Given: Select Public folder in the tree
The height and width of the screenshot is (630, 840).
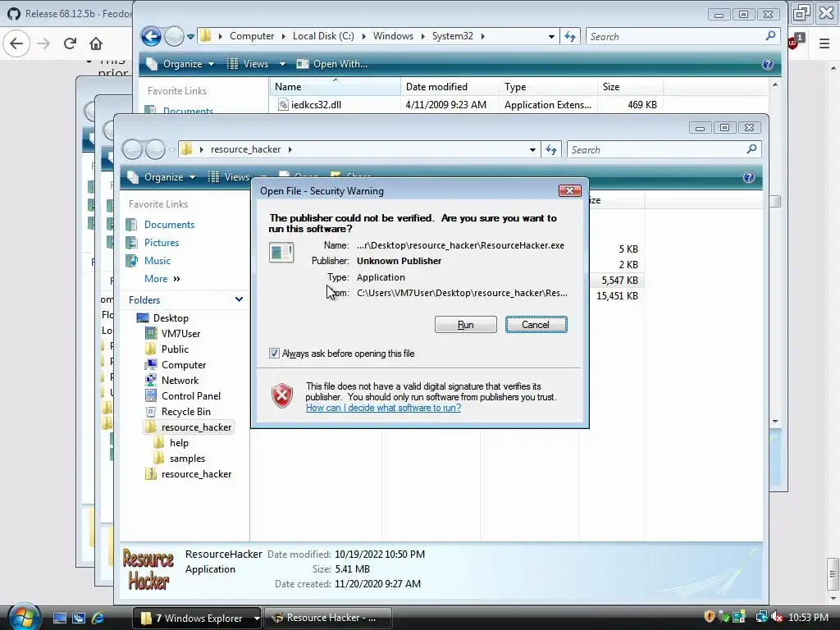Looking at the screenshot, I should (x=175, y=349).
